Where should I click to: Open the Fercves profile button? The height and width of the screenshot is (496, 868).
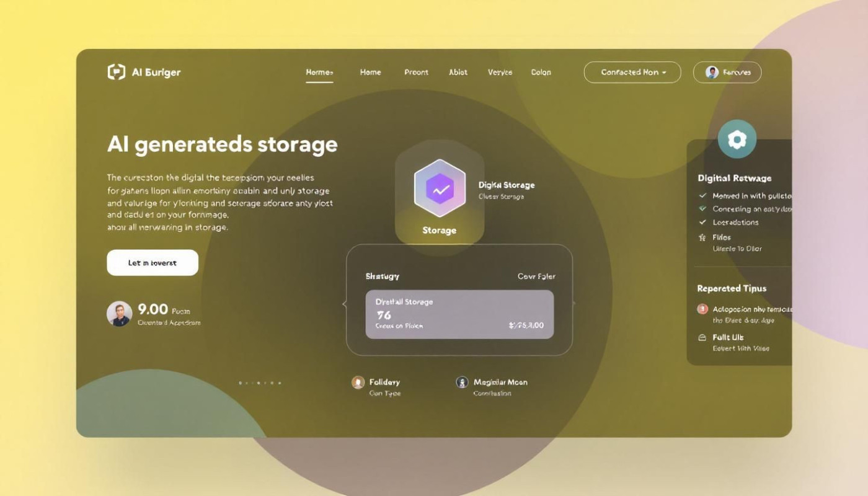pyautogui.click(x=727, y=73)
